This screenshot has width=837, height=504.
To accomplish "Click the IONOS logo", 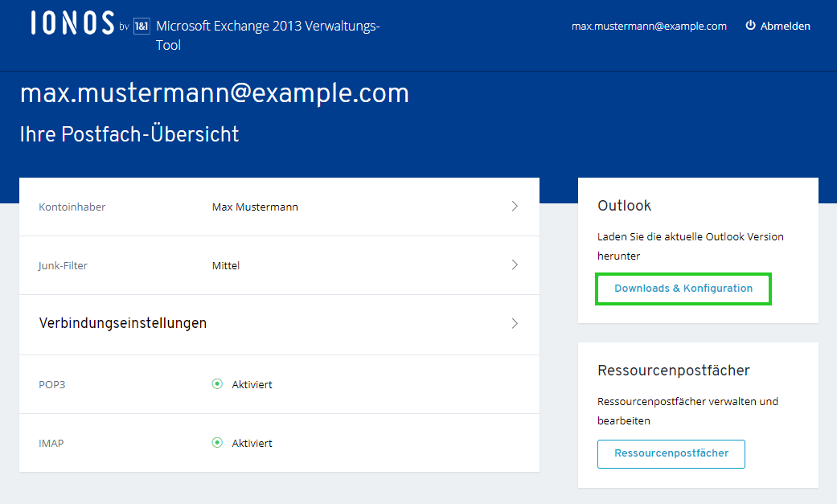I will (72, 23).
